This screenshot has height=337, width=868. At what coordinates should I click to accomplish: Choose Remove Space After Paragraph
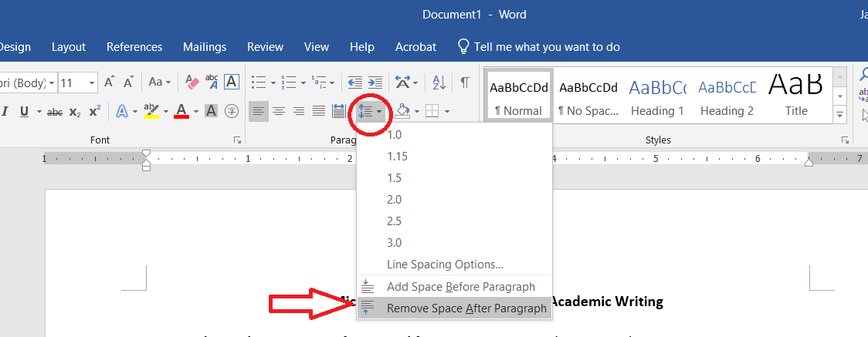click(x=455, y=308)
